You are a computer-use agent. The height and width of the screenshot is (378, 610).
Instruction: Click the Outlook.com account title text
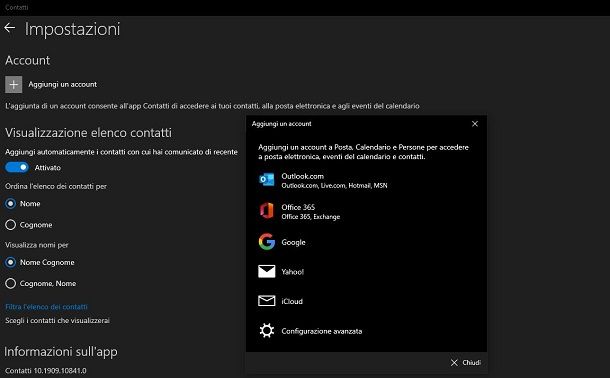[x=303, y=176]
